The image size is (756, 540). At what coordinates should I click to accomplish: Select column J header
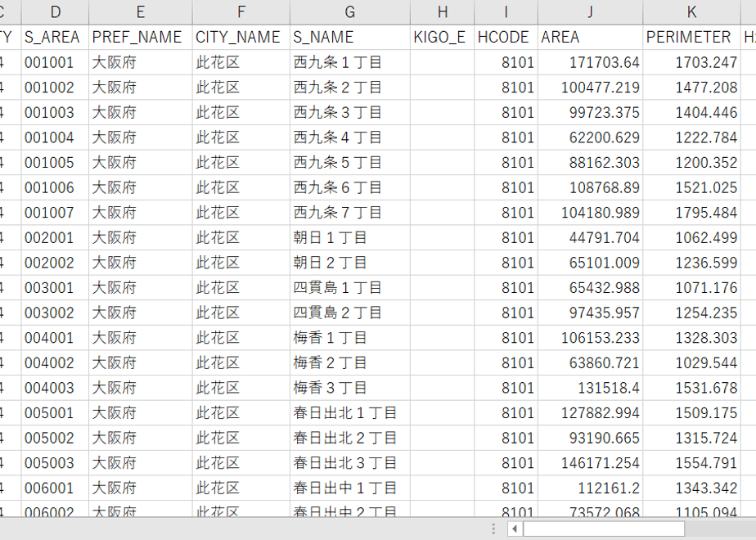(x=590, y=12)
